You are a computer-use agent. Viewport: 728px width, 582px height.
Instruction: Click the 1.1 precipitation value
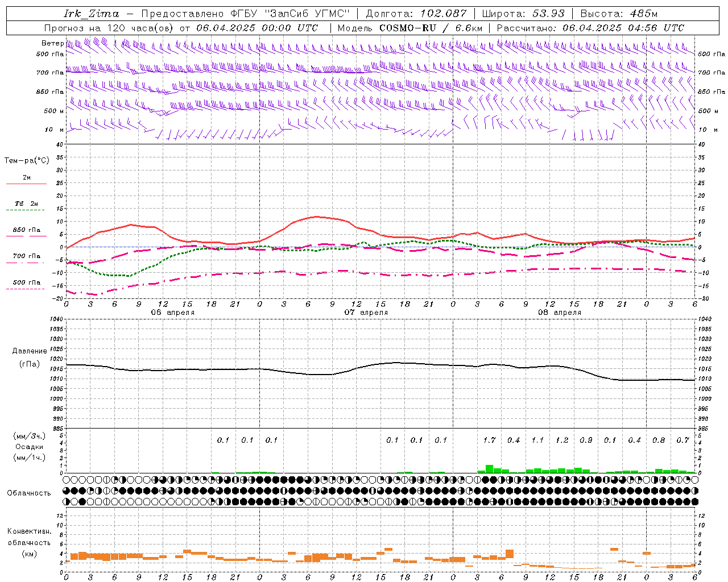(x=537, y=440)
